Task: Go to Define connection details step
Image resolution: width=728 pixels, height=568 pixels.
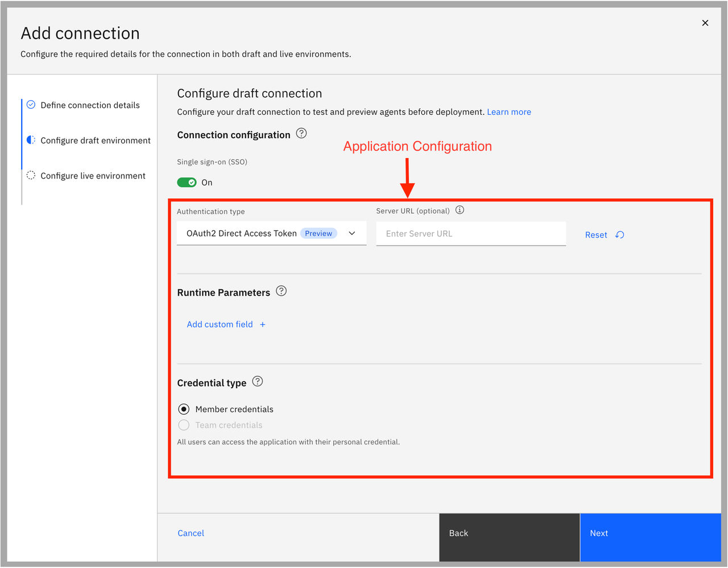Action: [90, 105]
